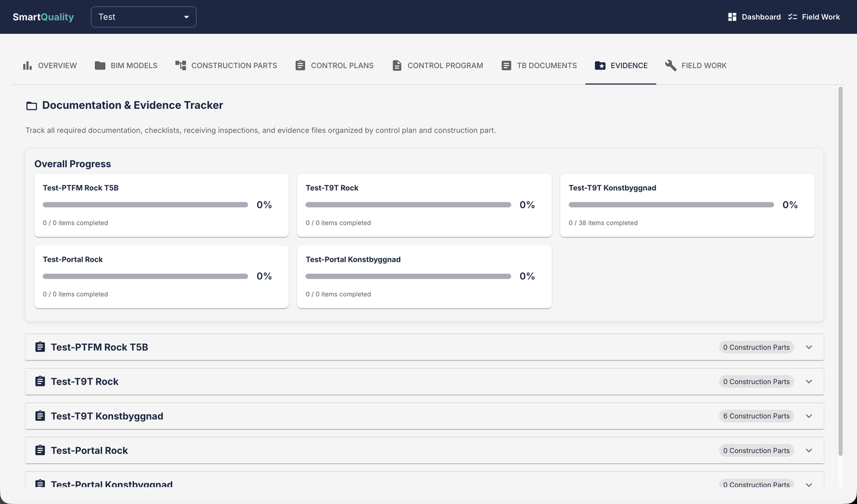
Task: Click the Test-PTFM Rock T5B section title
Action: (100, 347)
